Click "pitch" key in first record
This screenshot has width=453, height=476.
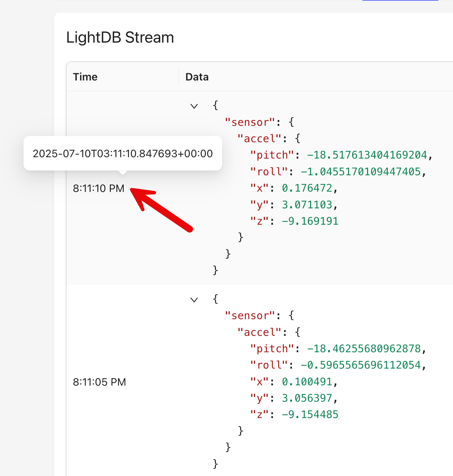pos(272,155)
